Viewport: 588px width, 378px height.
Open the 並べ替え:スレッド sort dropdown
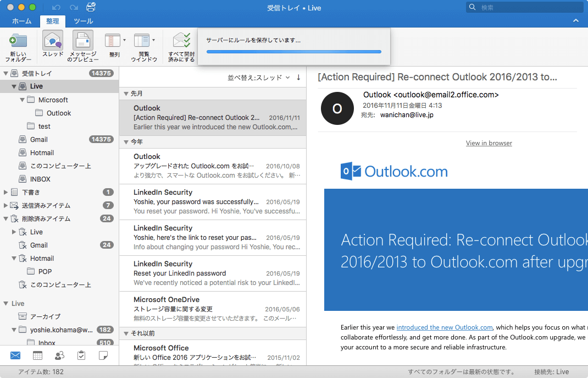tap(259, 78)
